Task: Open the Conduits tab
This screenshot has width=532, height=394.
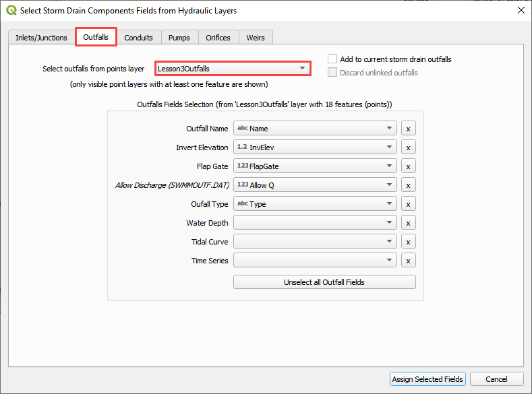Action: click(x=138, y=38)
